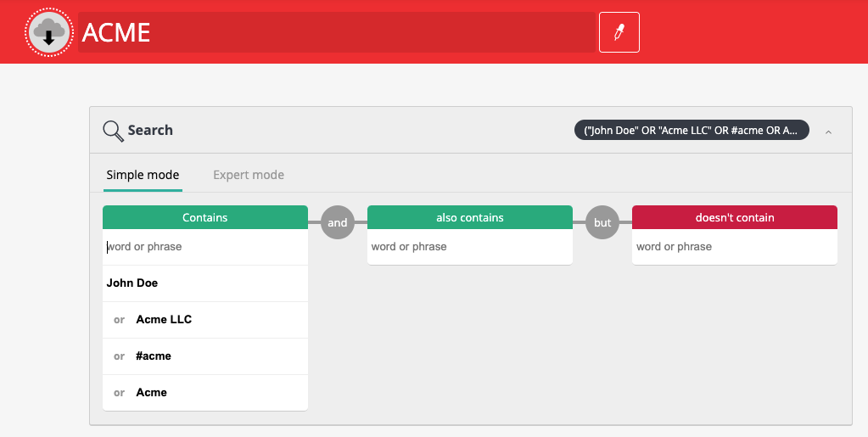This screenshot has width=868, height=437.
Task: Select the #acme keyword row
Action: tap(204, 356)
